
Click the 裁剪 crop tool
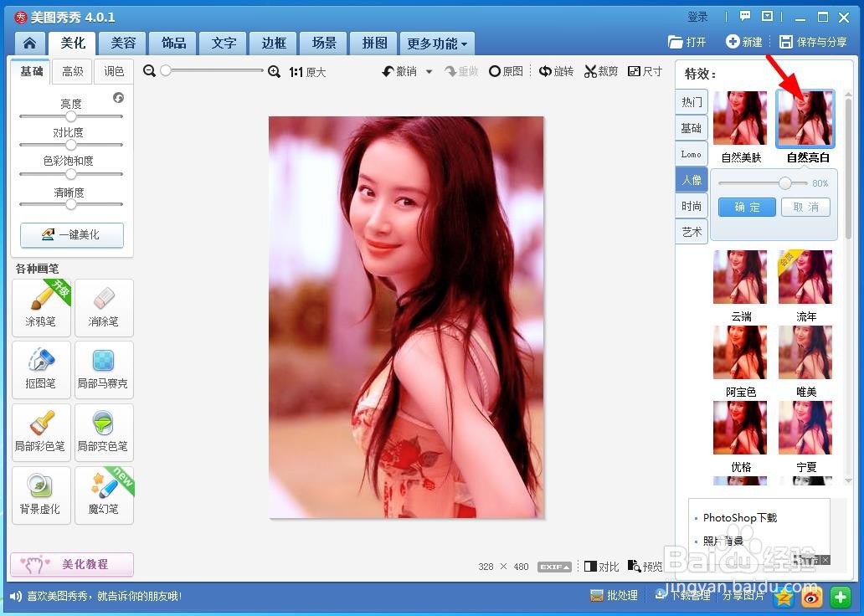(600, 71)
